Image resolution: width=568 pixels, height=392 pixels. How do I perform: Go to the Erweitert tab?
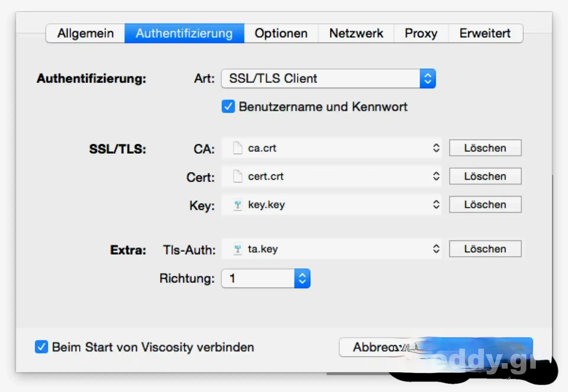485,33
